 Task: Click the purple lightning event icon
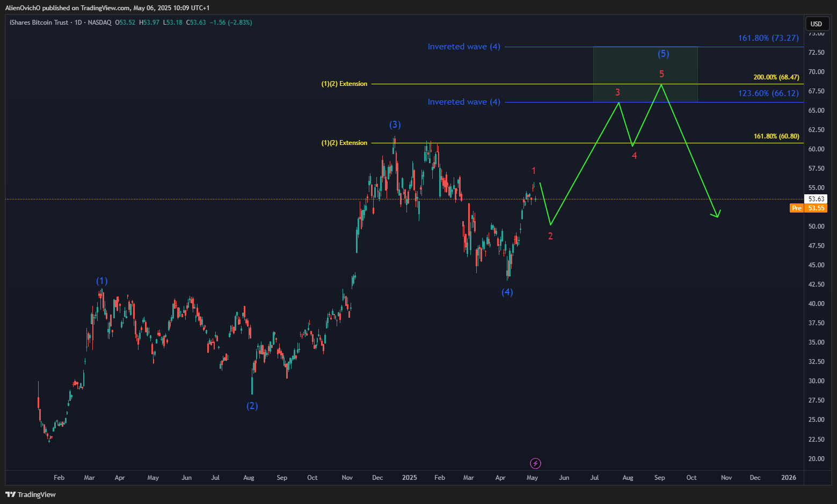(x=535, y=463)
